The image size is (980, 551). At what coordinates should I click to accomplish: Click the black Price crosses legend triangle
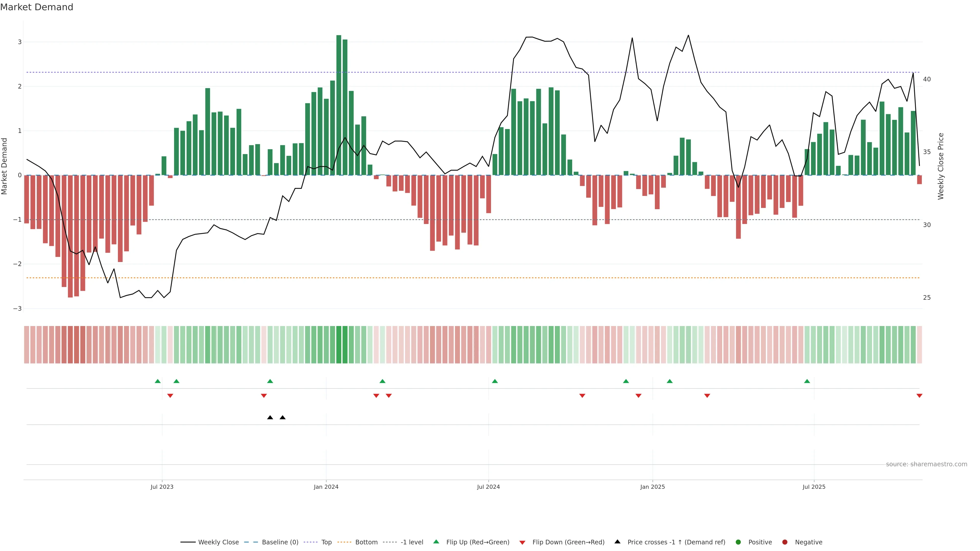617,542
